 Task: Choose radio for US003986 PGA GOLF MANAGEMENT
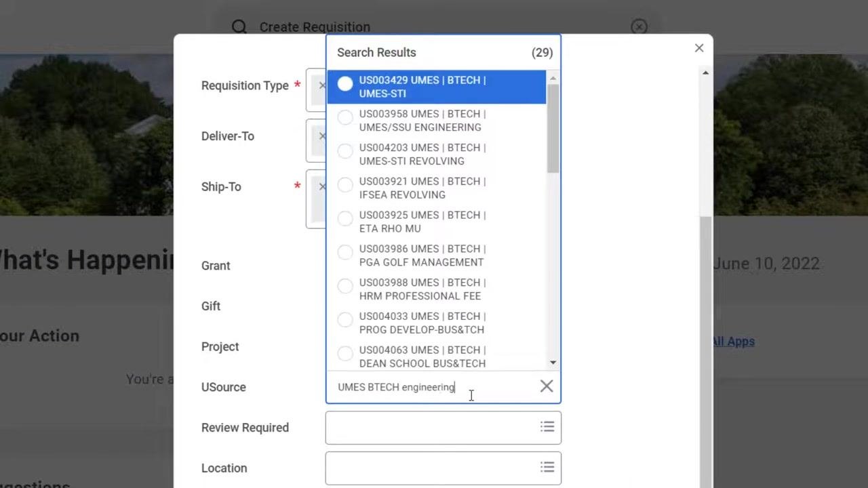coord(345,252)
